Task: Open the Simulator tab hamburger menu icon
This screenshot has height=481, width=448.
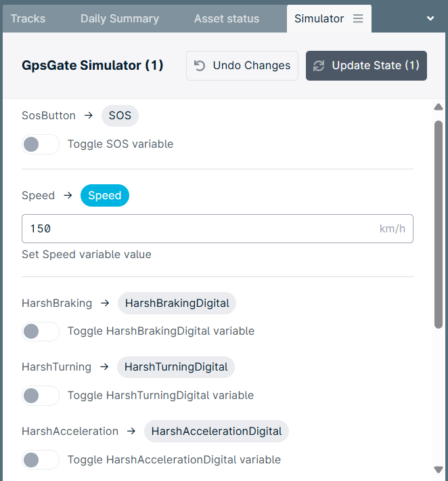Action: 358,19
